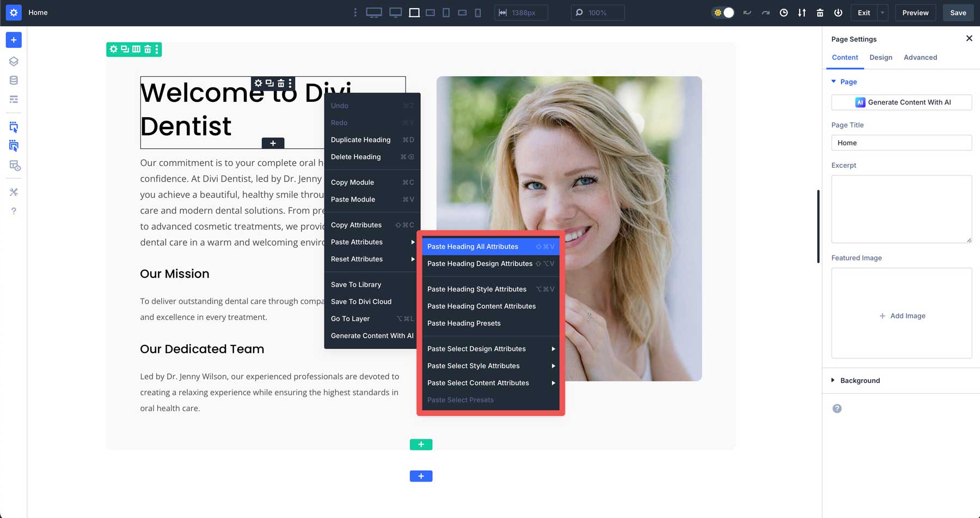980x518 pixels.
Task: Toggle the light/dark mode switch
Action: point(722,12)
